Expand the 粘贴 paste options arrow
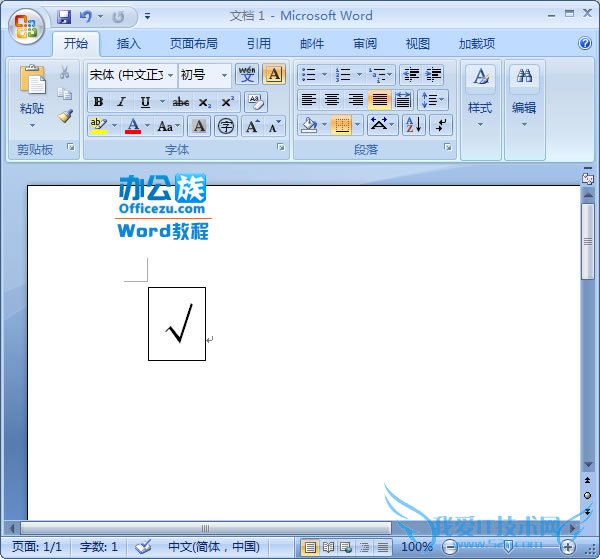The image size is (600, 559). pos(32,125)
